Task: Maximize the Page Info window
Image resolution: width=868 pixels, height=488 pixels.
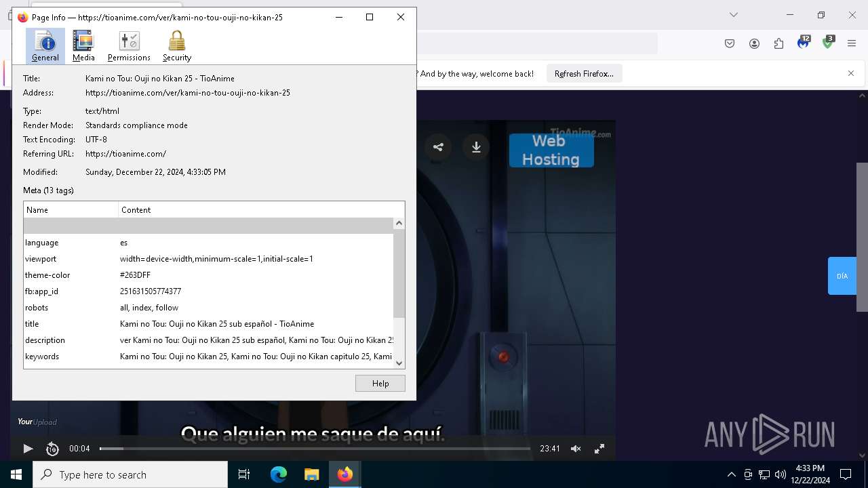Action: tap(370, 17)
